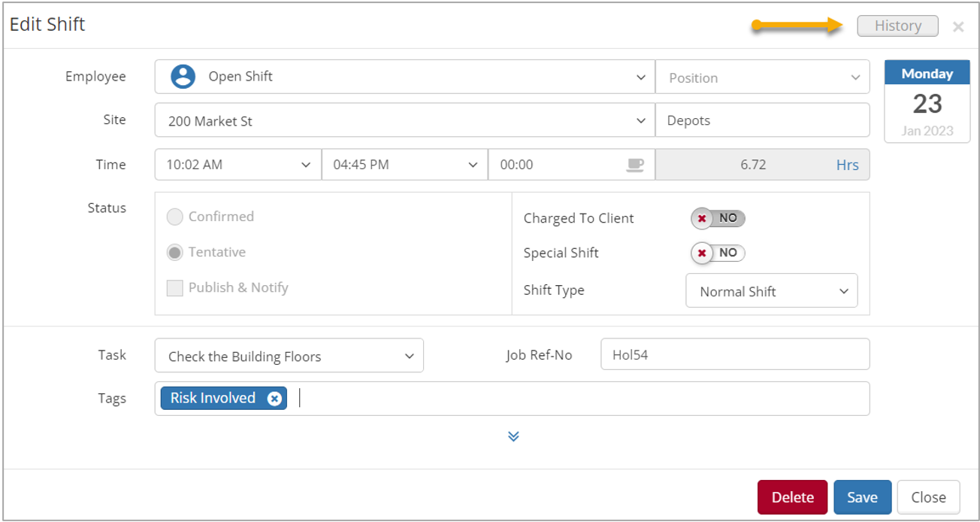Close the Edit Shift dialog with X
The width and height of the screenshot is (980, 522).
click(958, 27)
